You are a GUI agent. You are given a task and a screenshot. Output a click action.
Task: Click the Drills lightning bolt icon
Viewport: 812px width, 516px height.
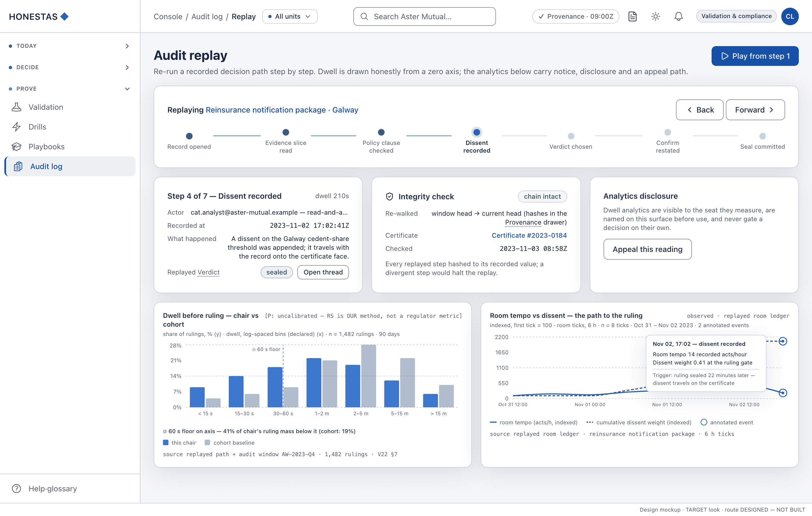(x=16, y=127)
